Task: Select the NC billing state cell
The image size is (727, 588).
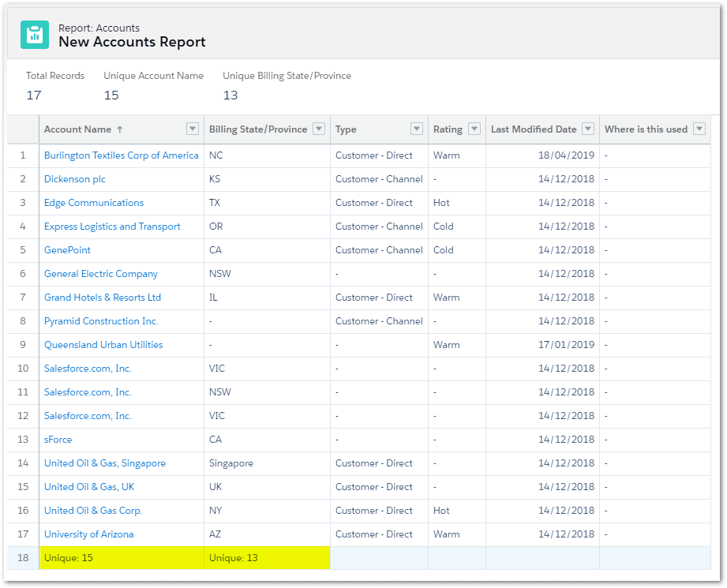Action: [267, 155]
